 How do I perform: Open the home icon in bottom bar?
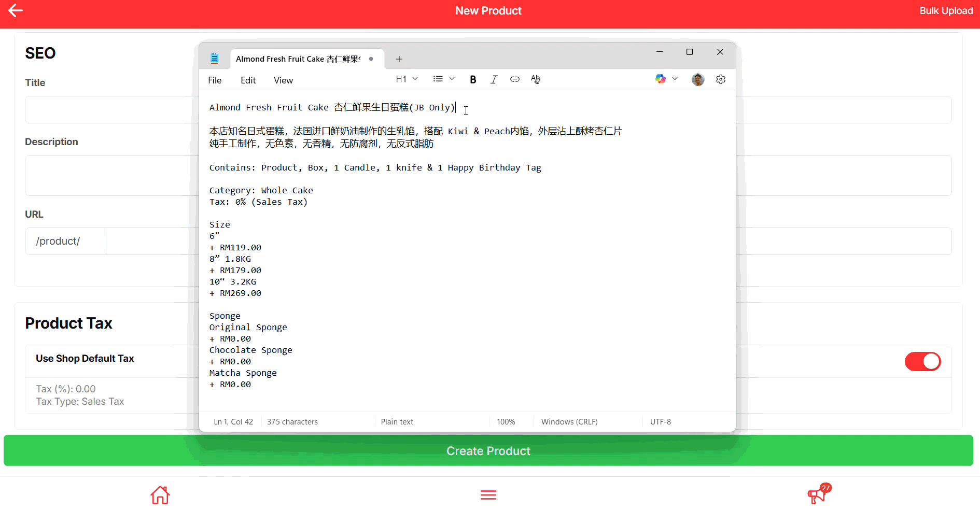(160, 495)
